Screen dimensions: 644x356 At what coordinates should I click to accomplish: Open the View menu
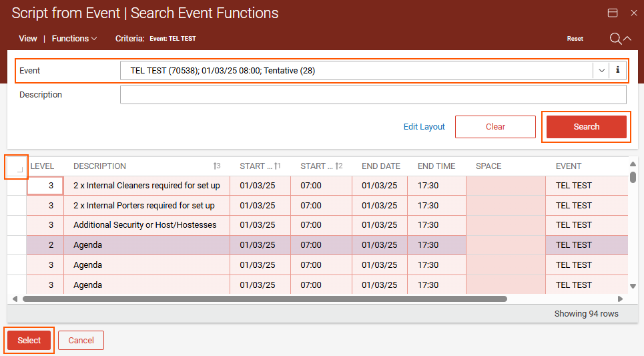[28, 38]
